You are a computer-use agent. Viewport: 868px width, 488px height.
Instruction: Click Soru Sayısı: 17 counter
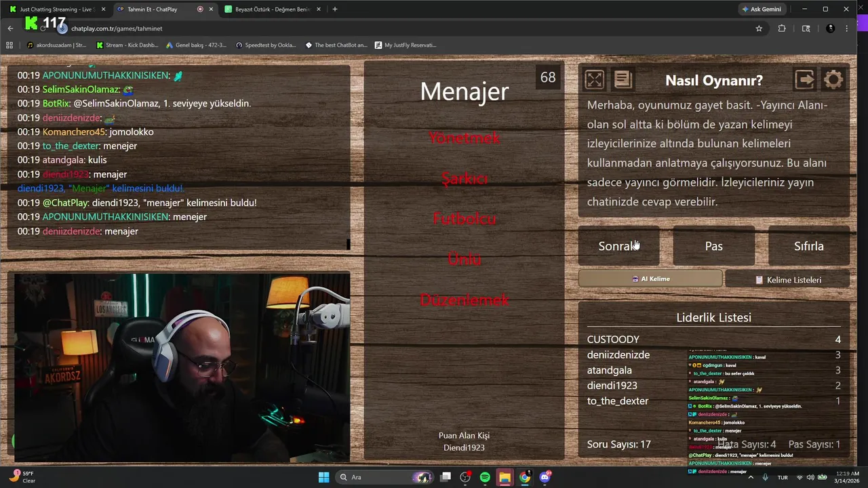(619, 445)
